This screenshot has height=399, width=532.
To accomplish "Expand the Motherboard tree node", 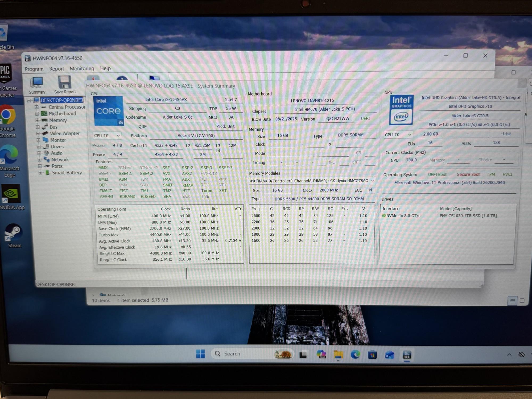I will point(37,114).
